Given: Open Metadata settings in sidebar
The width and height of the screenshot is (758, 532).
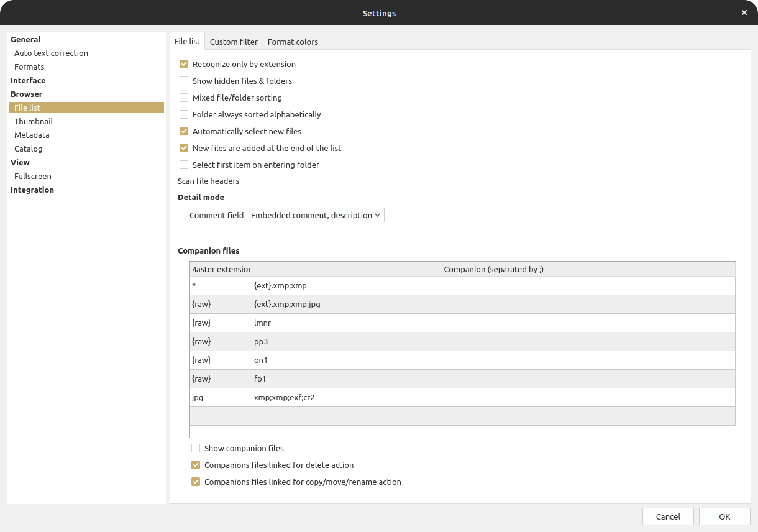Looking at the screenshot, I should click(32, 135).
